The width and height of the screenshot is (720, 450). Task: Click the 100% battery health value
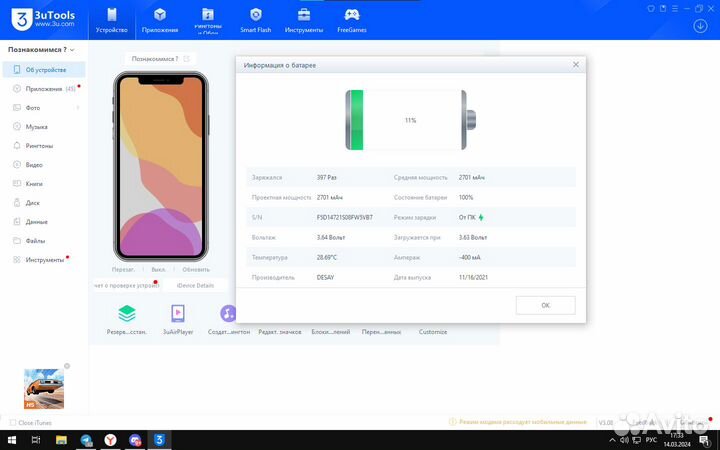pyautogui.click(x=466, y=197)
